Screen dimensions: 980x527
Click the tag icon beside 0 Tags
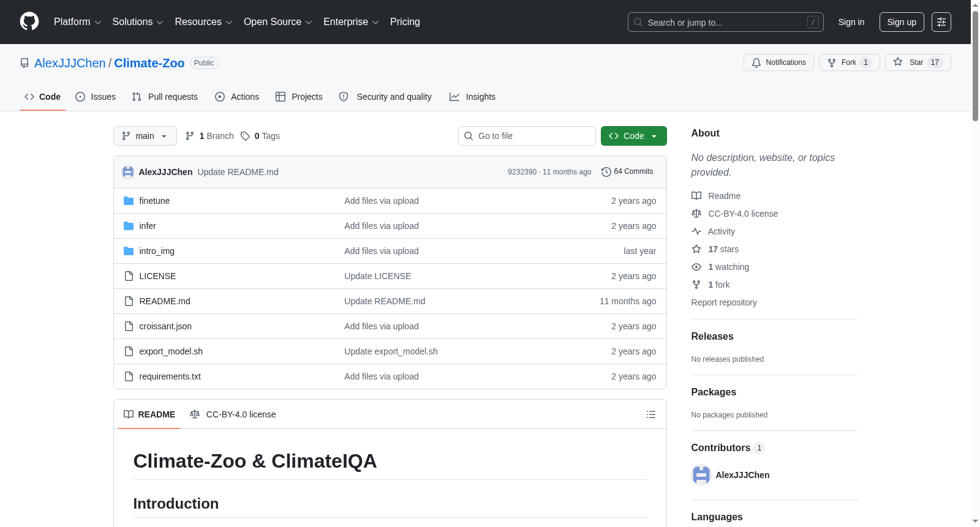coord(245,136)
